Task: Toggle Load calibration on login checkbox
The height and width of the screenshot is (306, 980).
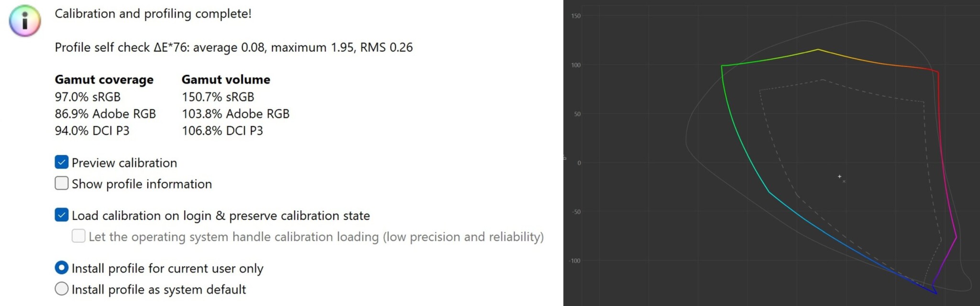Action: coord(62,215)
